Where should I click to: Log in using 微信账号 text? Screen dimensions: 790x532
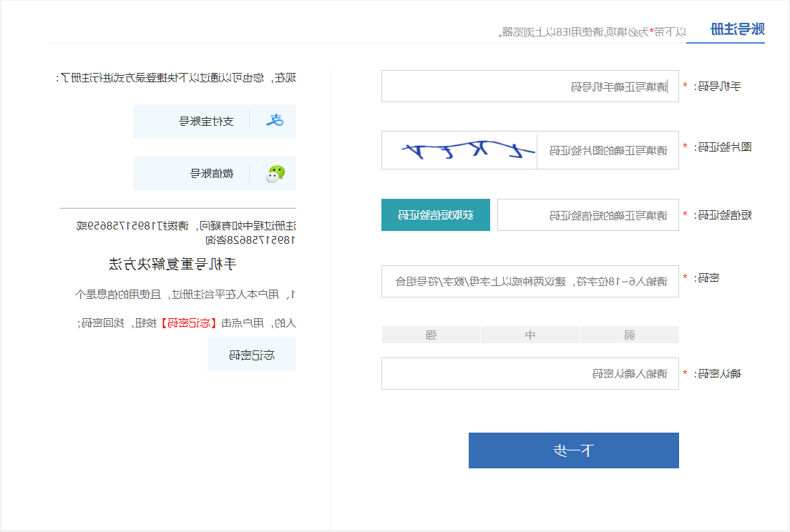click(212, 174)
